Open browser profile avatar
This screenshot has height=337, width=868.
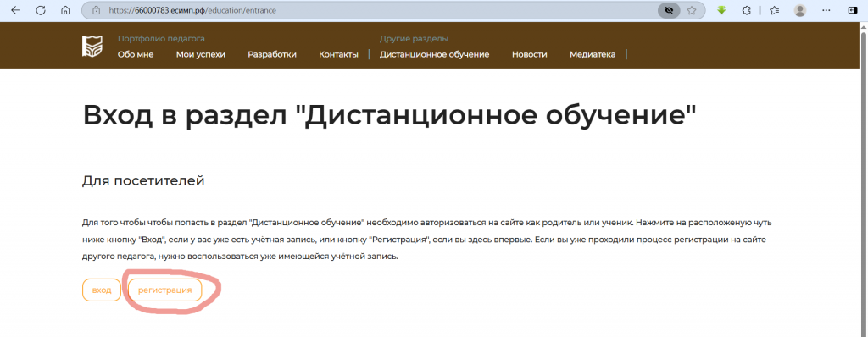click(800, 10)
